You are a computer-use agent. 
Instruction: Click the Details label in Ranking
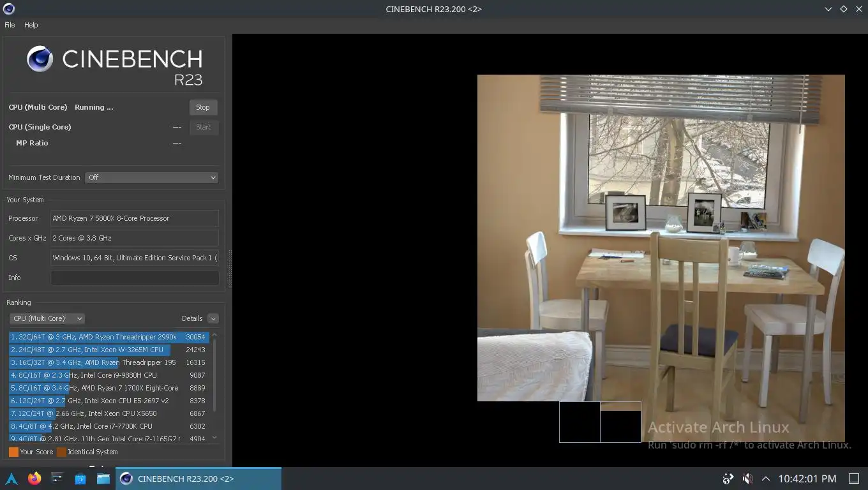(192, 318)
